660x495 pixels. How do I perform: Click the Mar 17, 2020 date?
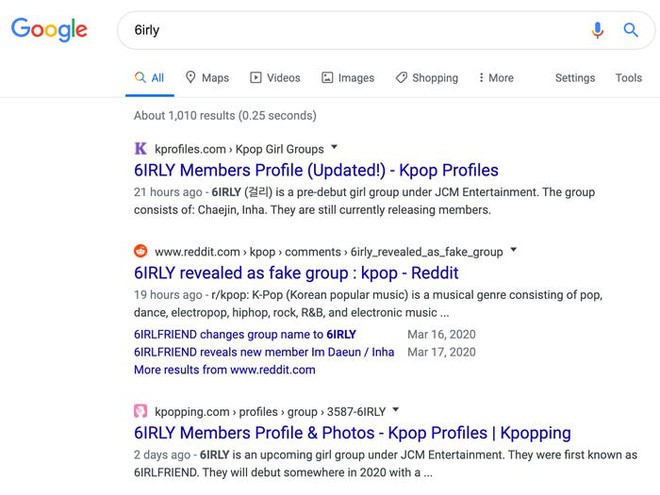click(442, 352)
